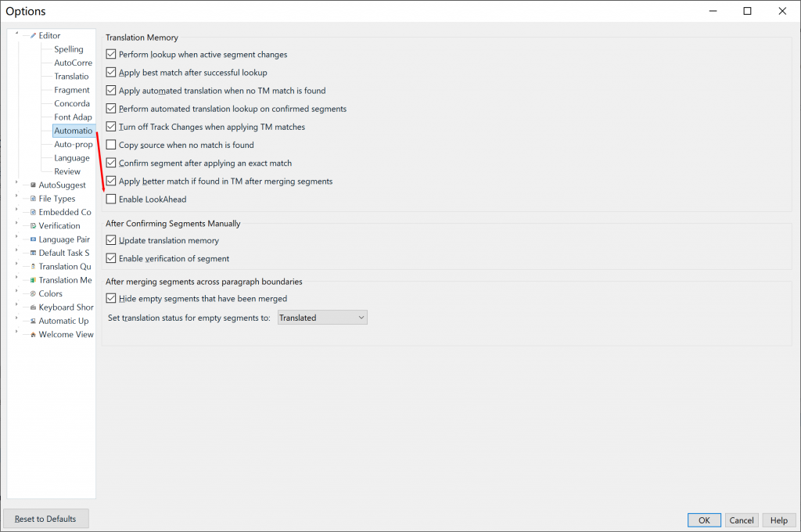Open the Auto-propagation settings item

tap(74, 145)
